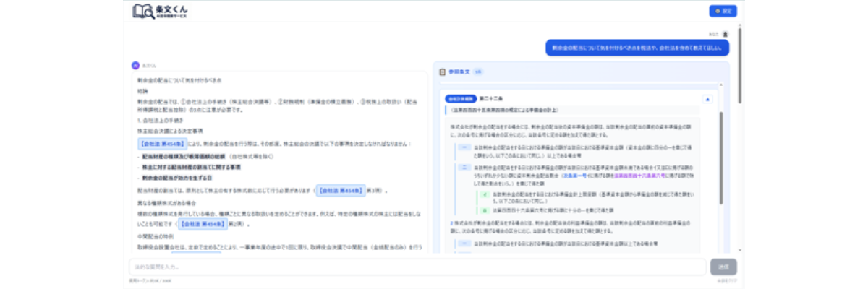The image size is (868, 289).
Task: Click bullet 剰余金の配当が効力を生ずる日
Action: pyautogui.click(x=177, y=178)
